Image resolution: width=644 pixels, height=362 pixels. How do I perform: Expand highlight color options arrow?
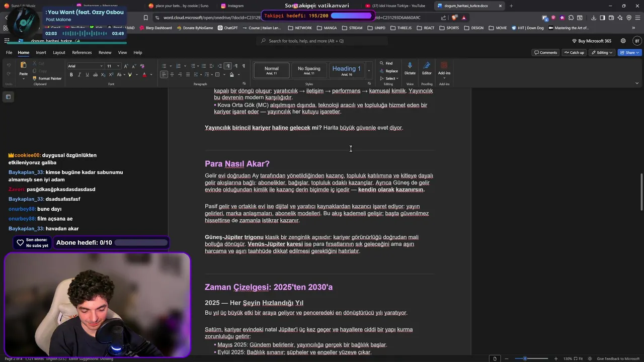point(137,74)
